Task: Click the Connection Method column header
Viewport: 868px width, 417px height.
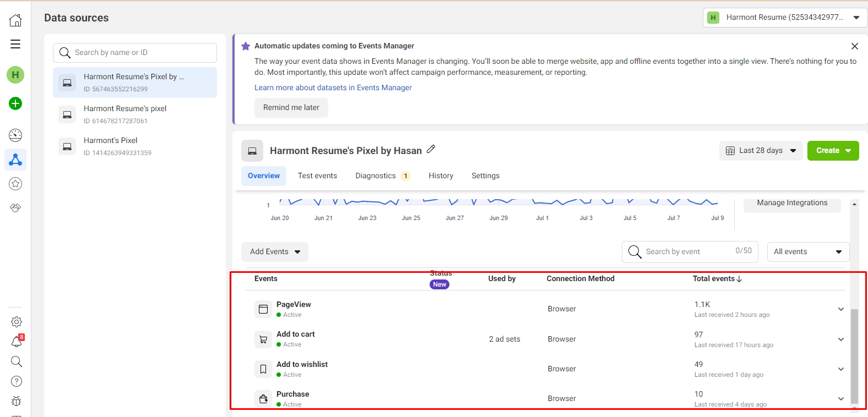Action: pyautogui.click(x=581, y=279)
